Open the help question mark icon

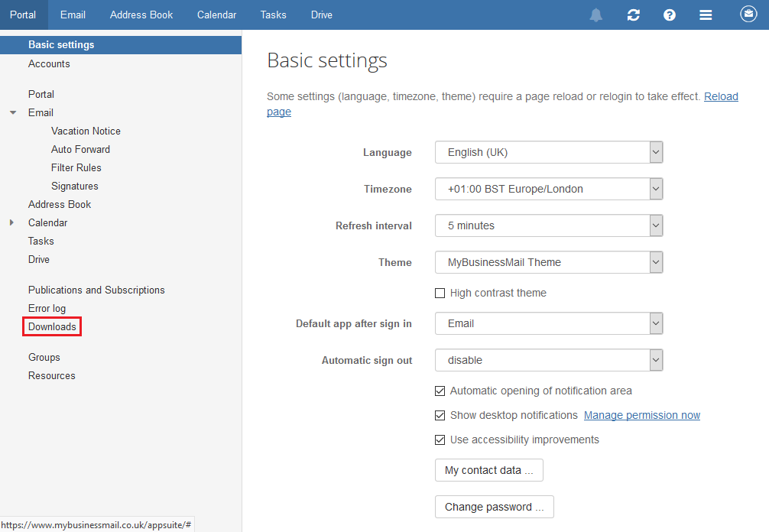tap(670, 15)
